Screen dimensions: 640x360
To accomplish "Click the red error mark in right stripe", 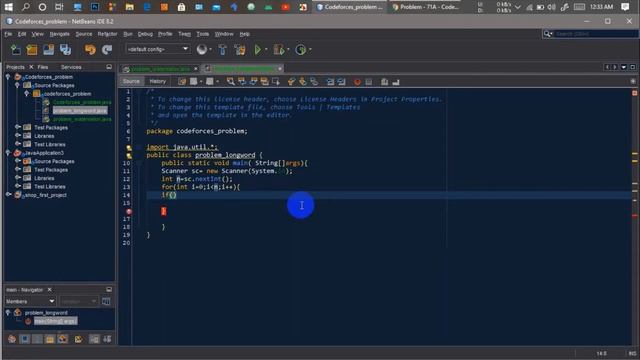I will [635, 216].
